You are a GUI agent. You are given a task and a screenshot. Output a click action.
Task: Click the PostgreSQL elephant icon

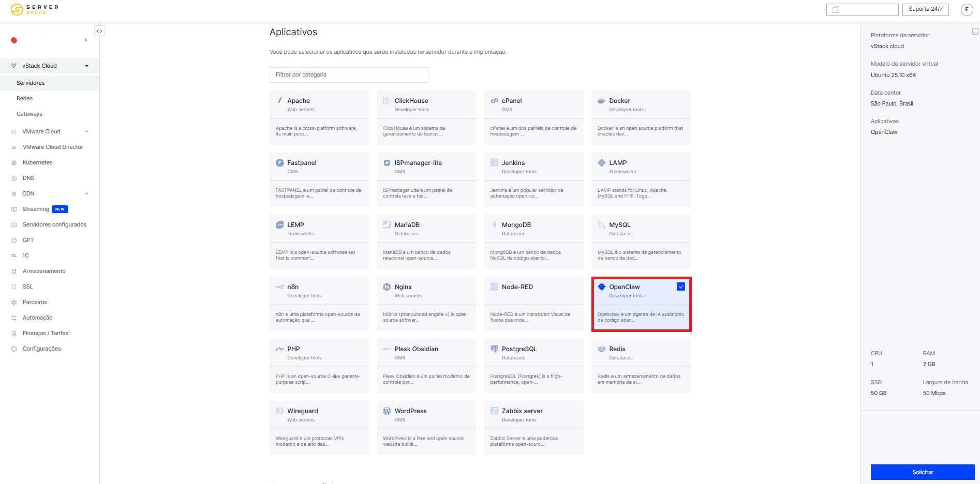[x=494, y=349]
